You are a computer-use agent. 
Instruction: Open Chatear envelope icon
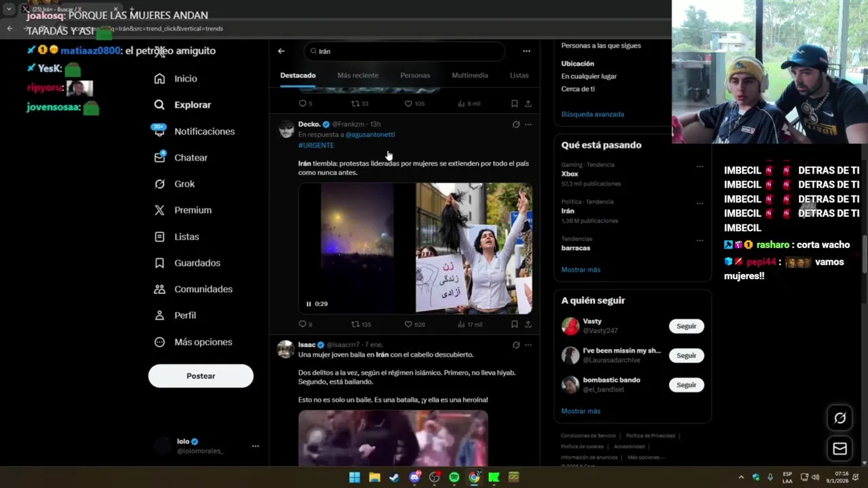pos(159,157)
